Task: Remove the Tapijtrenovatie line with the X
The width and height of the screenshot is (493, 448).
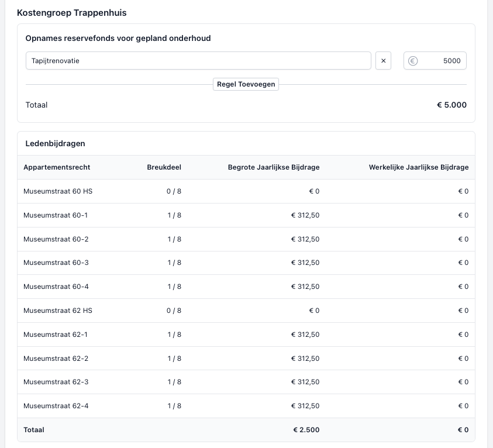Action: [x=383, y=61]
